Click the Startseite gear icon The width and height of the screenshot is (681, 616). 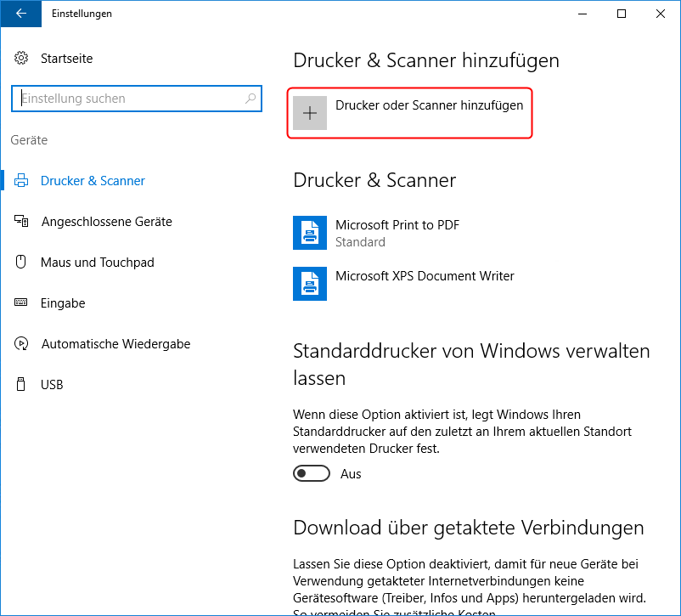point(21,59)
